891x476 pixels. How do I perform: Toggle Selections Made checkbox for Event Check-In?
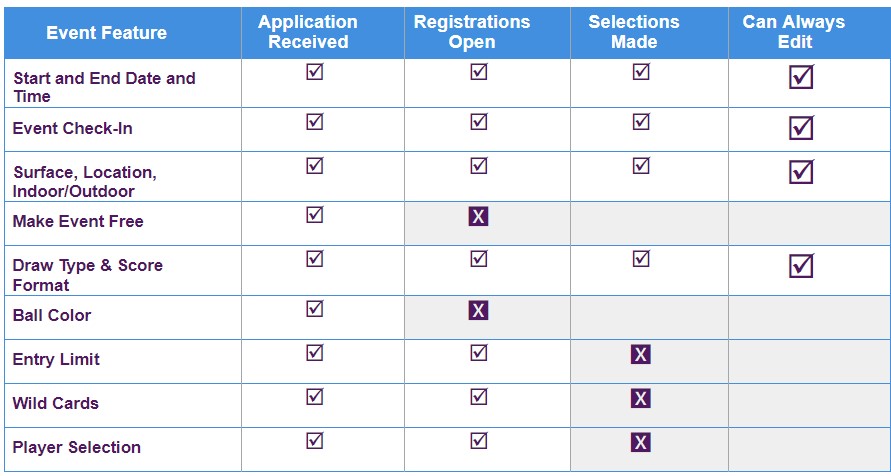point(641,122)
